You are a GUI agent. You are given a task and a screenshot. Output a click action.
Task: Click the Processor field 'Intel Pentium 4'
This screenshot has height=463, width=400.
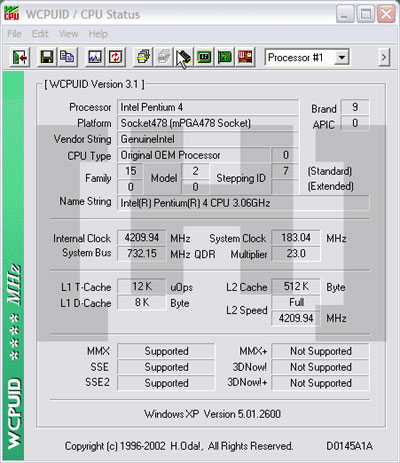[208, 107]
